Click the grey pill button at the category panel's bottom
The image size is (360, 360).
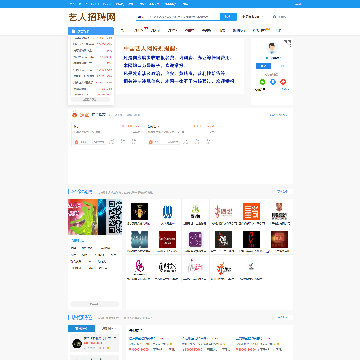tap(95, 304)
